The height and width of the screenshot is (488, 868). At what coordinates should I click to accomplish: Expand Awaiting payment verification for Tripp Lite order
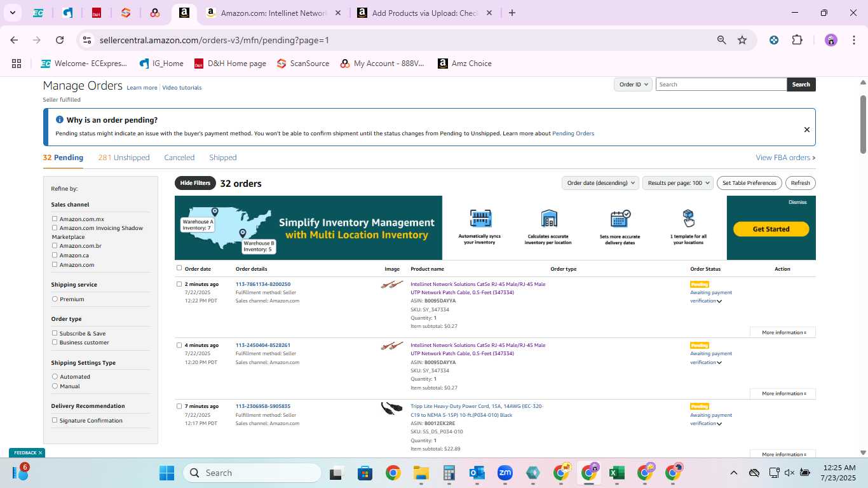(x=719, y=424)
